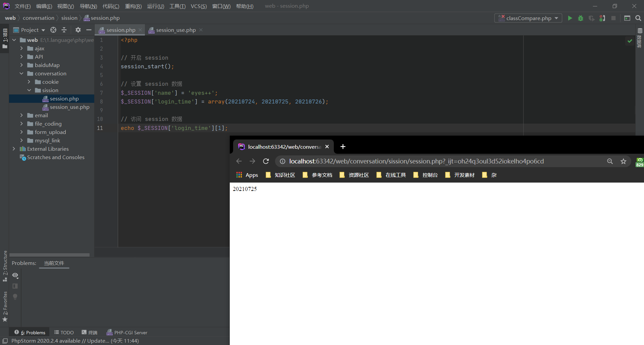Click the browser address bar

402,161
